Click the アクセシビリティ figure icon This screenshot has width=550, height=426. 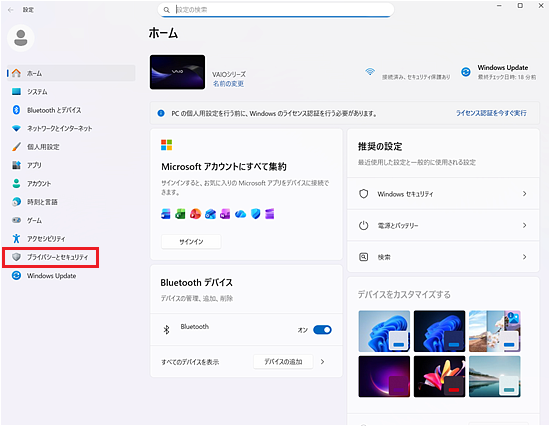[x=16, y=239]
